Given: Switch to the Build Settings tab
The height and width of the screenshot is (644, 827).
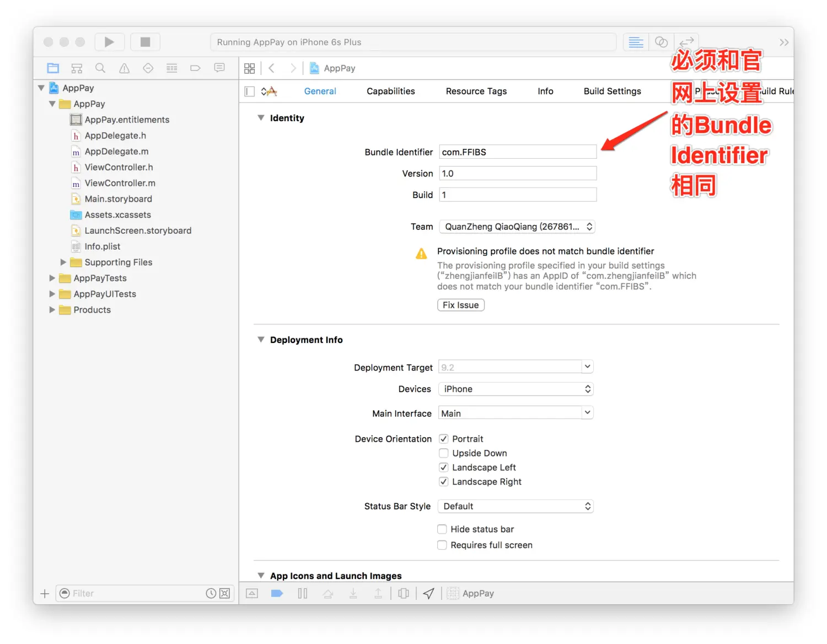Looking at the screenshot, I should pos(613,92).
